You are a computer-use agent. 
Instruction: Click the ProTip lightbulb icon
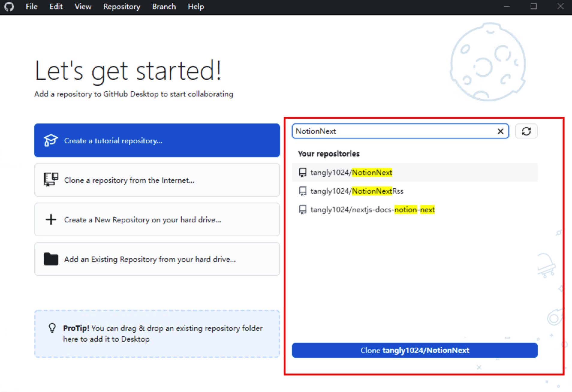[x=52, y=328]
